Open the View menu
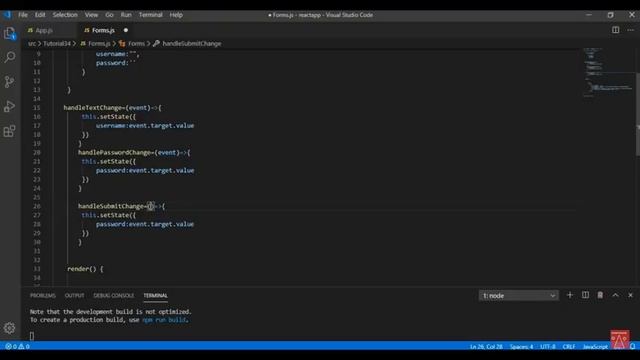 click(x=91, y=15)
